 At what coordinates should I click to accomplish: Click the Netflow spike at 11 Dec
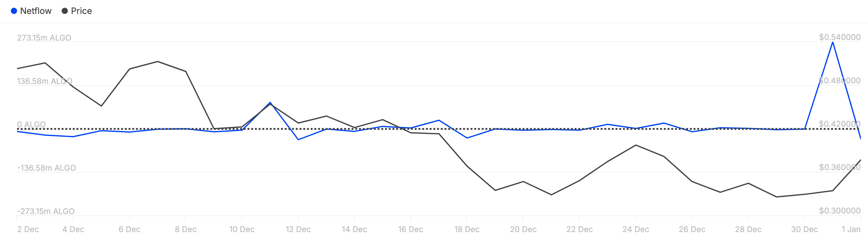270,103
